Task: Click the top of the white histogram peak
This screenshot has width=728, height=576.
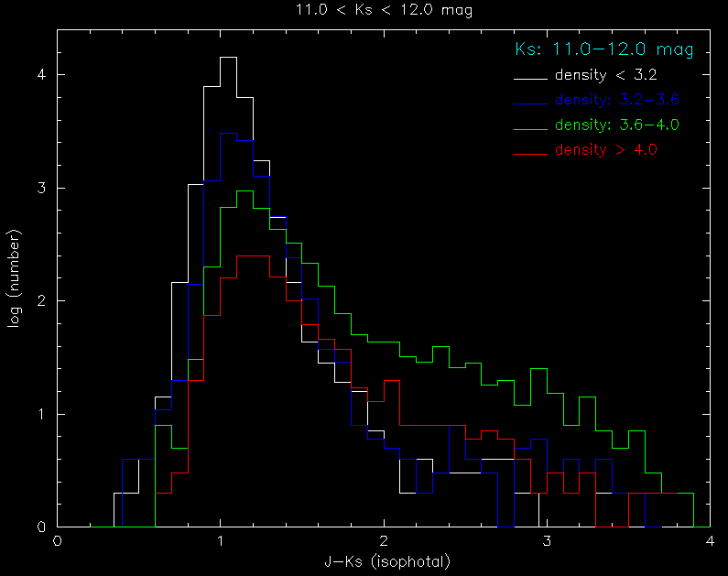Action: tap(228, 58)
